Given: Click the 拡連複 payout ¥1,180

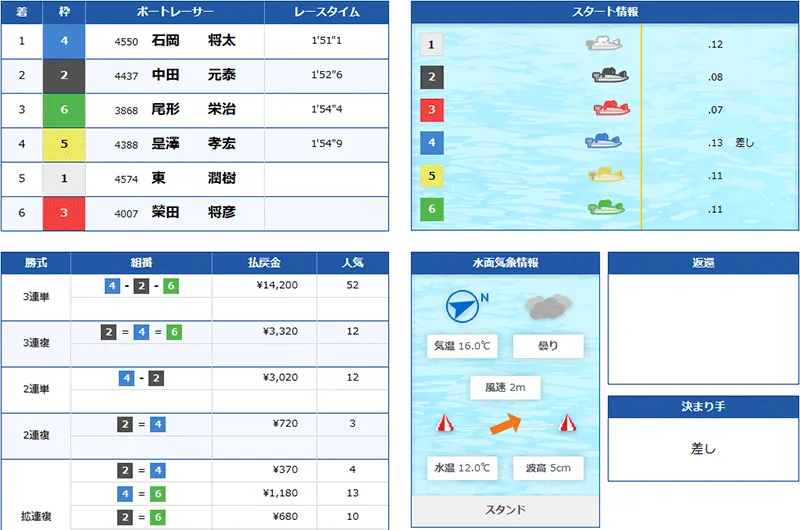Looking at the screenshot, I should coord(280,493).
